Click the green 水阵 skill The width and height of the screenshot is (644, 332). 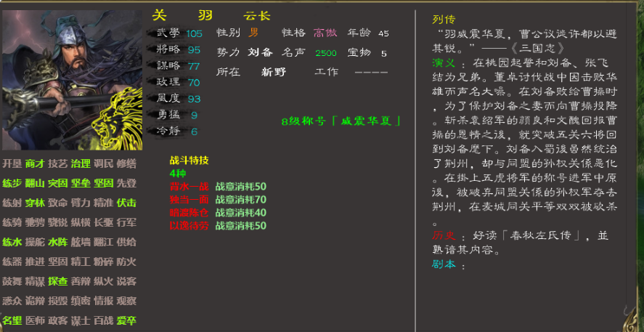pos(57,243)
